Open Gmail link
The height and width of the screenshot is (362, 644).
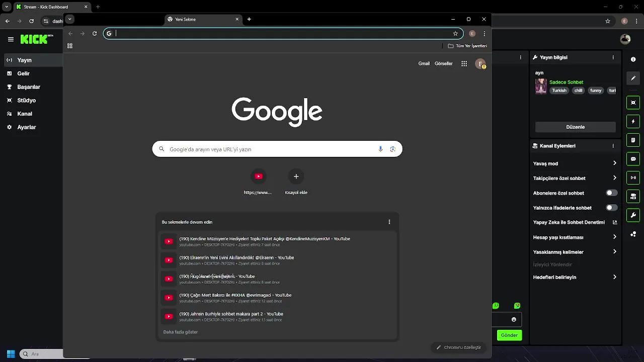pos(424,64)
